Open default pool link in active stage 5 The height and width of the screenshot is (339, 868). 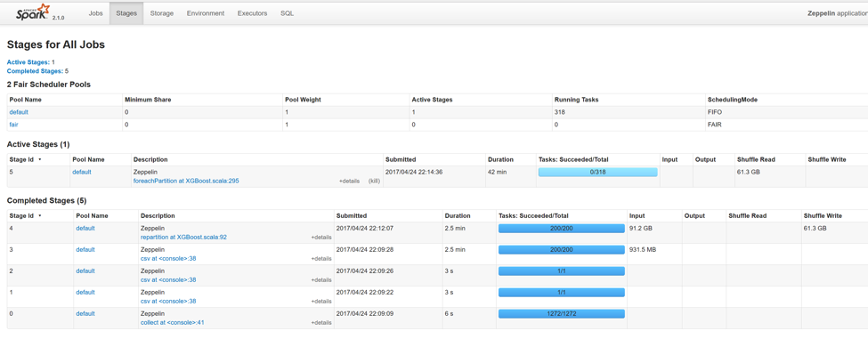(81, 172)
